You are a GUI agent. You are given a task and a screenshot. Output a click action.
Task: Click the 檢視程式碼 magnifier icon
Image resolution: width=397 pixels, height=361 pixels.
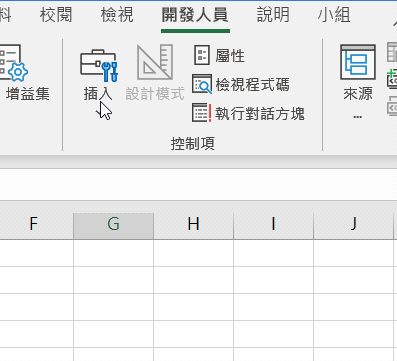202,84
